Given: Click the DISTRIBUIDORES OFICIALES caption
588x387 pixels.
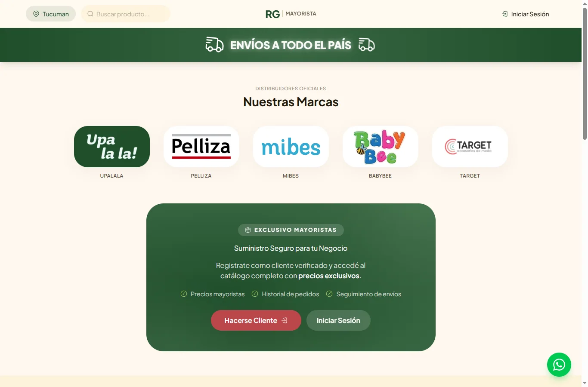Looking at the screenshot, I should click(291, 89).
